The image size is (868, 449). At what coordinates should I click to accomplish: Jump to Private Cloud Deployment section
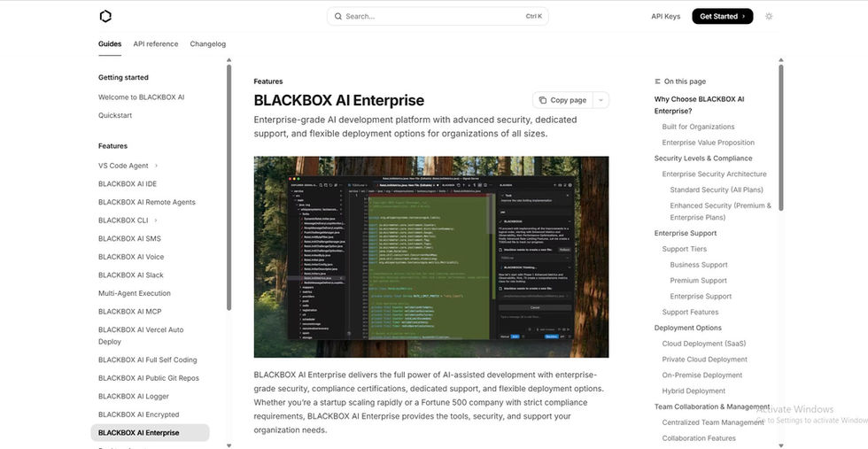[x=704, y=360]
